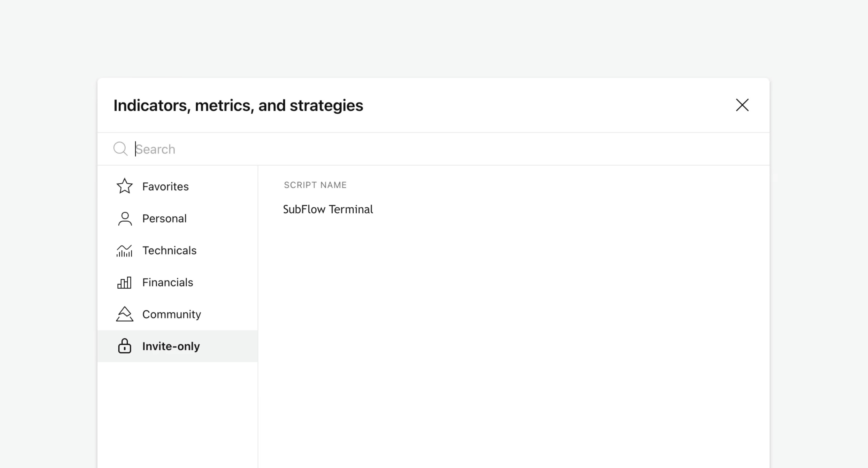This screenshot has height=468, width=868.
Task: Click the X to dismiss the indicators dialog
Action: pos(742,105)
